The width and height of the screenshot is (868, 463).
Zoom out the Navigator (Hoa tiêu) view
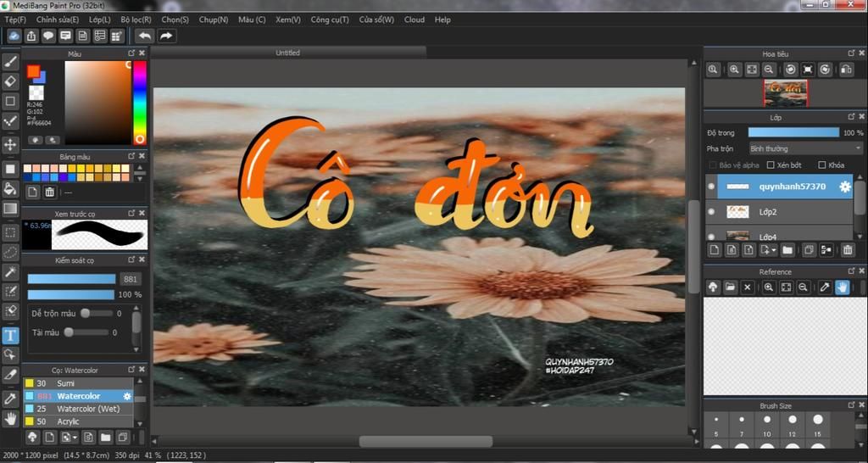[x=768, y=70]
